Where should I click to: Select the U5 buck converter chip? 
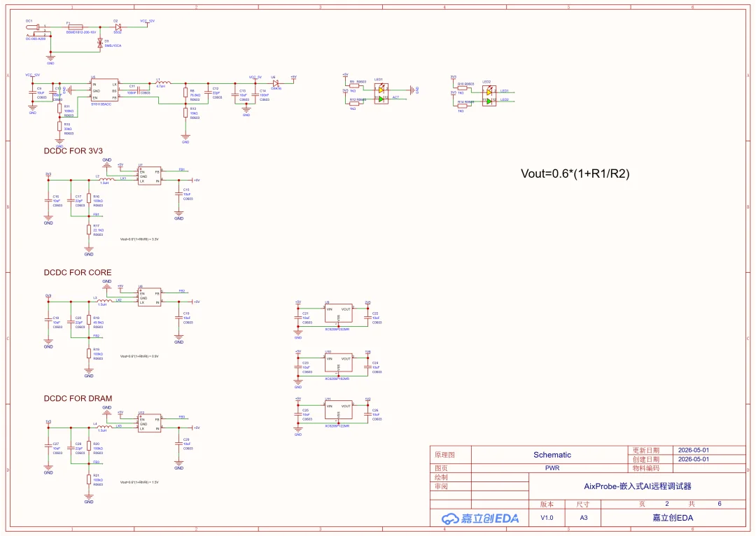(105, 90)
